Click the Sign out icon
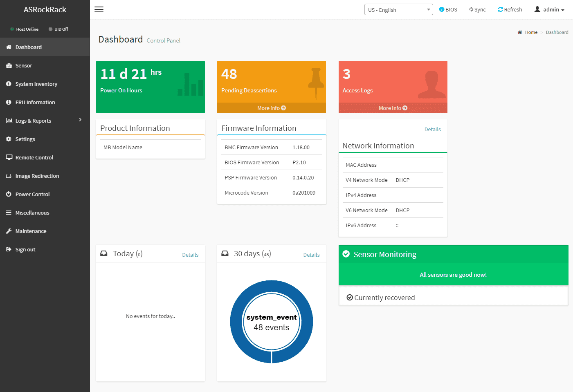Image resolution: width=573 pixels, height=392 pixels. pos(9,249)
